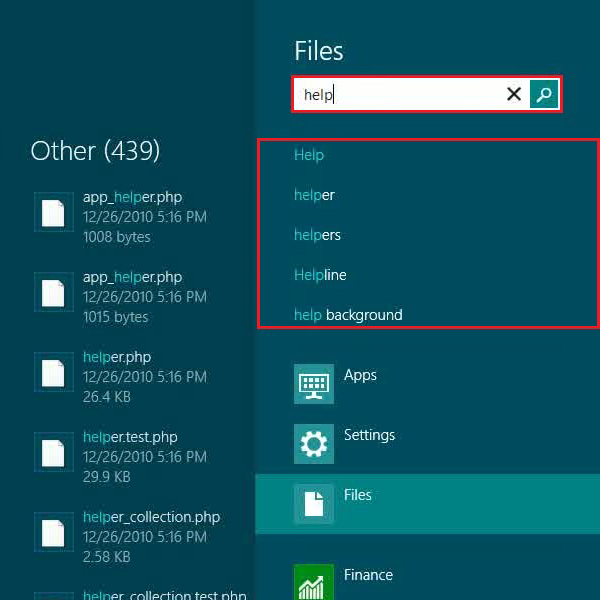The height and width of the screenshot is (600, 600).
Task: Open the helper_collection.test.php filename
Action: click(165, 595)
